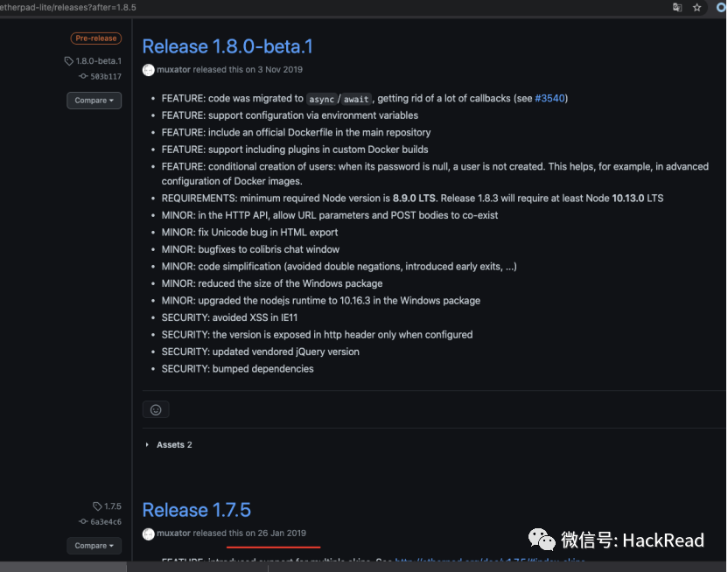The image size is (728, 572).
Task: Click 'SECURITY: updated vendored jQuery version' line
Action: (x=260, y=352)
